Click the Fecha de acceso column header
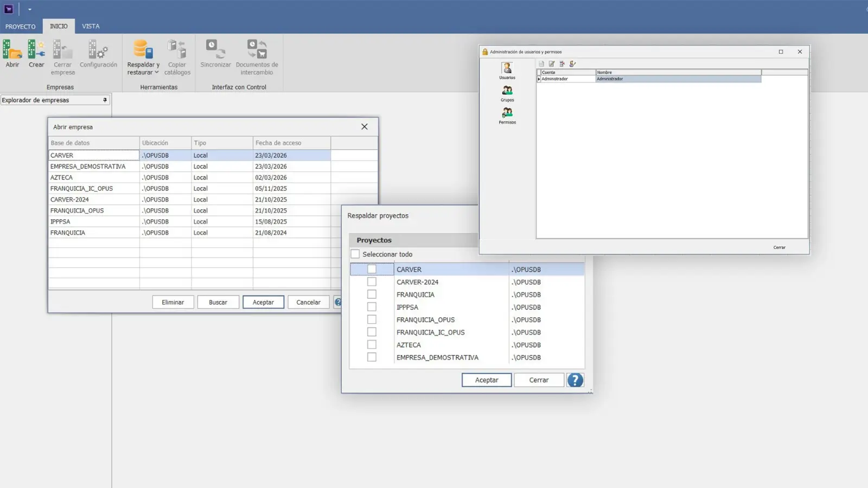 pyautogui.click(x=291, y=143)
